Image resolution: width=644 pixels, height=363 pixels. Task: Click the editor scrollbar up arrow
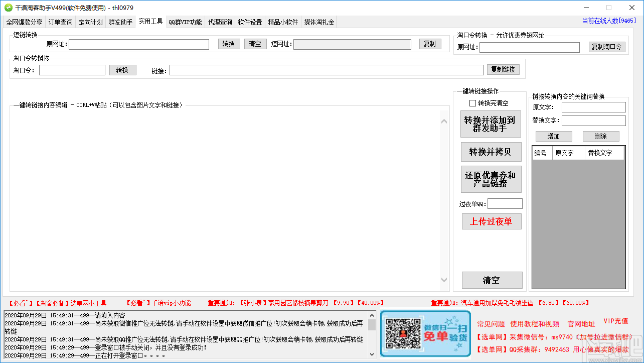click(444, 122)
